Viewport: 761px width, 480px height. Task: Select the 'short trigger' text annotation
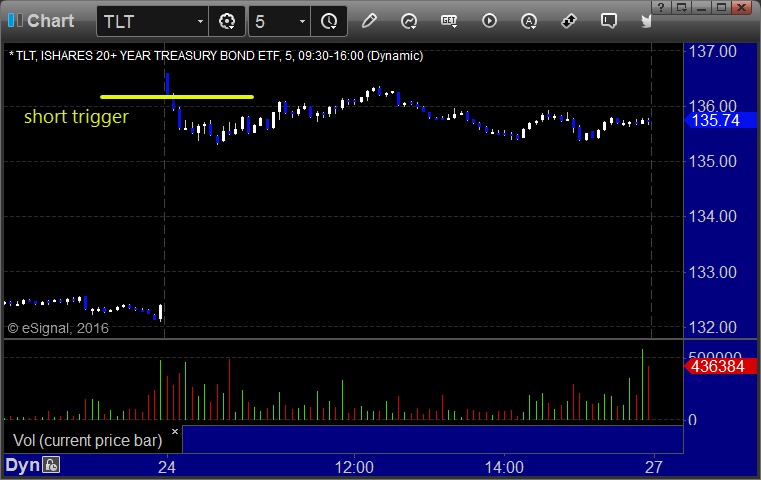76,117
